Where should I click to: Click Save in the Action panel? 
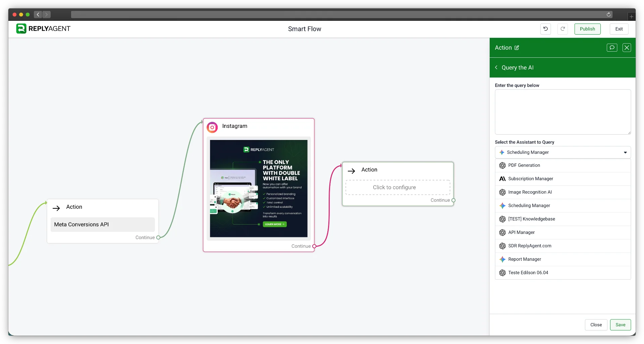pos(620,325)
